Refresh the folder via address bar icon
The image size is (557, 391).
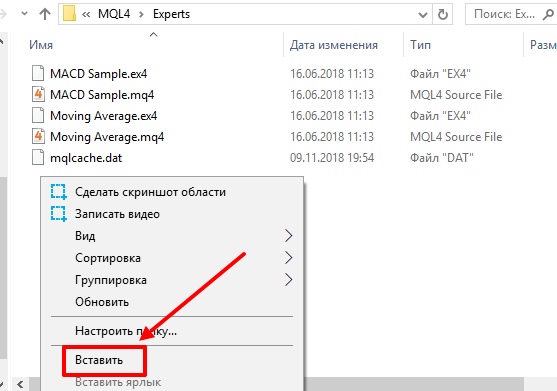443,14
